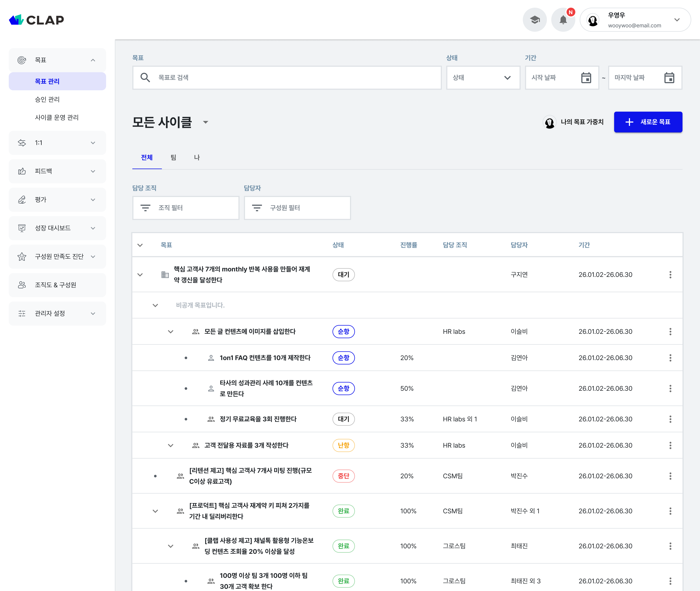Click the 구성원 필터 input field

(297, 208)
